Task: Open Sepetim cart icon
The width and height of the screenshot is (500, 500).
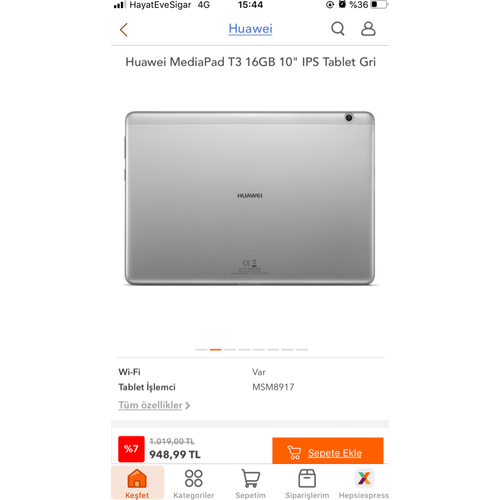Action: click(x=250, y=479)
